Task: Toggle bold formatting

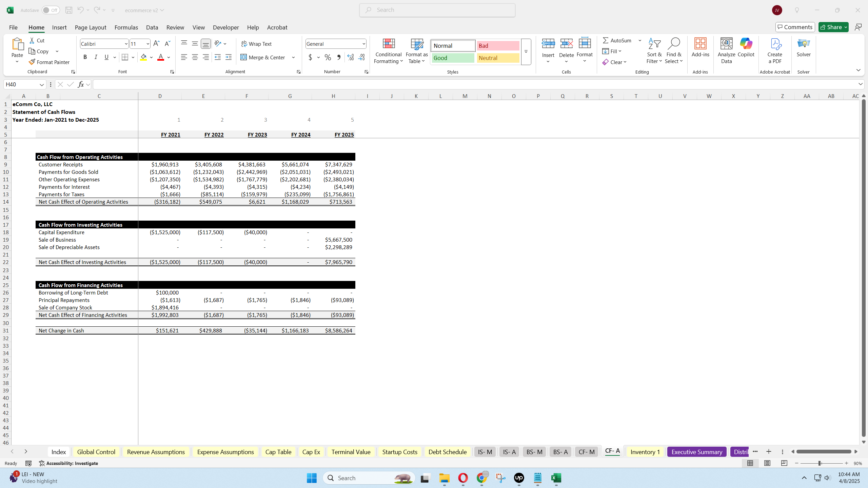Action: pyautogui.click(x=85, y=57)
